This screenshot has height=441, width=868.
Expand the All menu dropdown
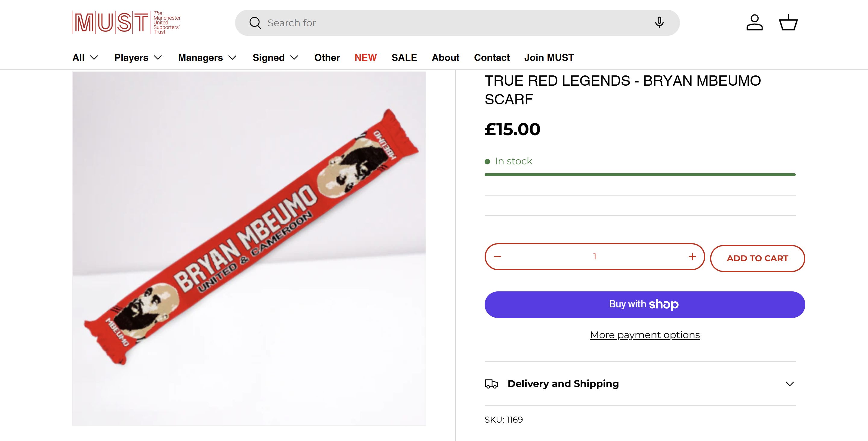coord(85,58)
